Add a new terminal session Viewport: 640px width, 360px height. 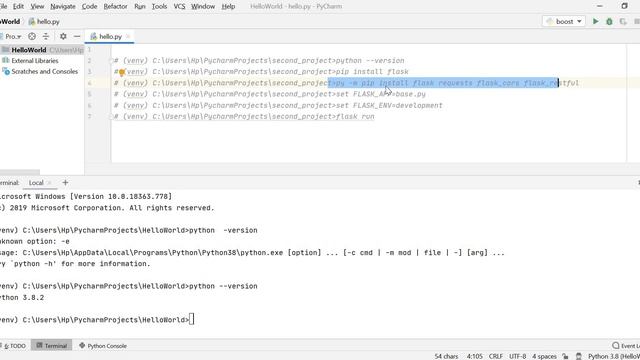tap(65, 182)
